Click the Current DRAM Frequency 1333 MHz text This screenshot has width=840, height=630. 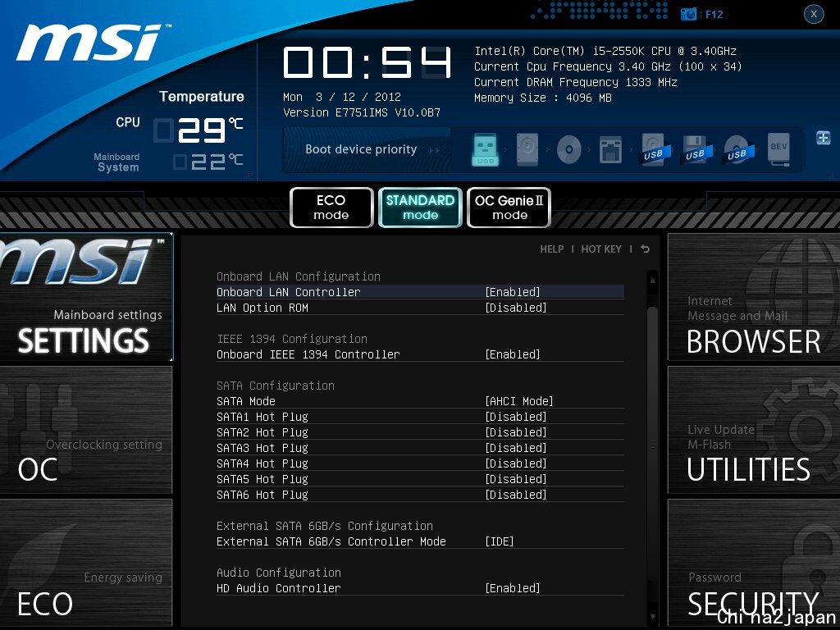[575, 82]
